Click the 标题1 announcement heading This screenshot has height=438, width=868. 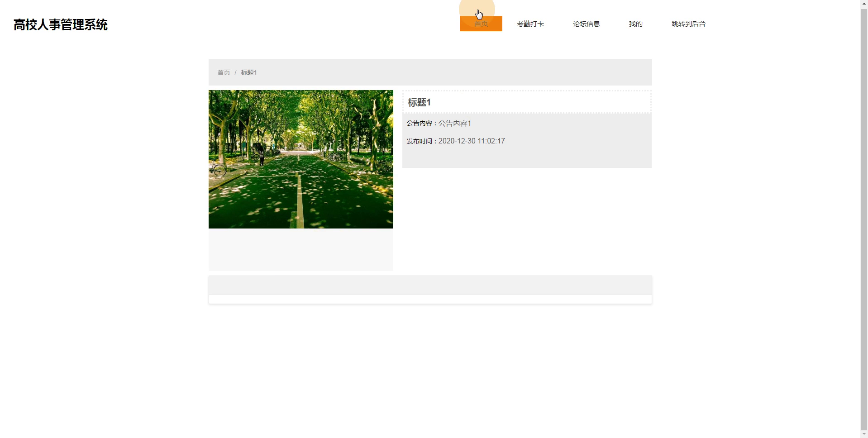(419, 102)
